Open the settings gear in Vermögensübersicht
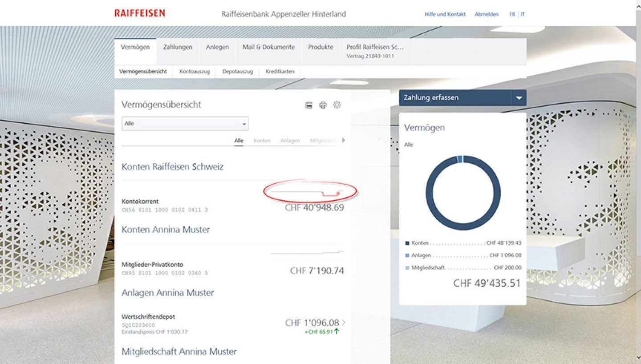The height and width of the screenshot is (364, 641). pos(337,105)
